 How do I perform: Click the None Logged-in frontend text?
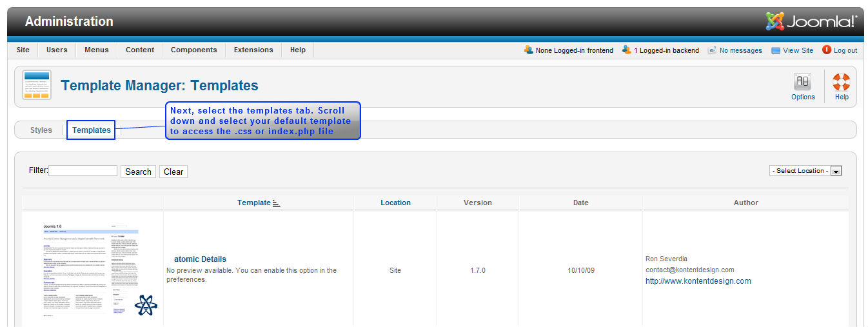click(575, 50)
